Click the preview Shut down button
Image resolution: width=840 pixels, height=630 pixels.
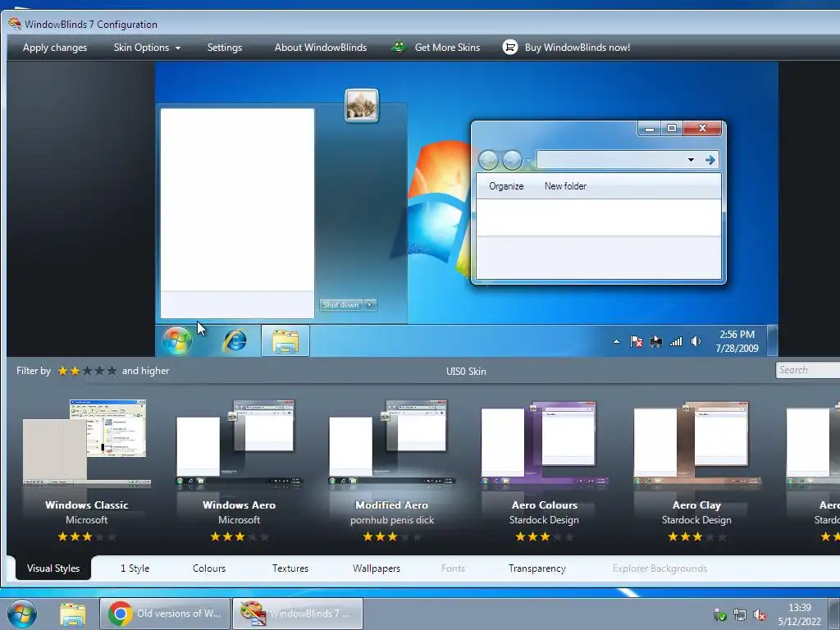click(x=341, y=305)
